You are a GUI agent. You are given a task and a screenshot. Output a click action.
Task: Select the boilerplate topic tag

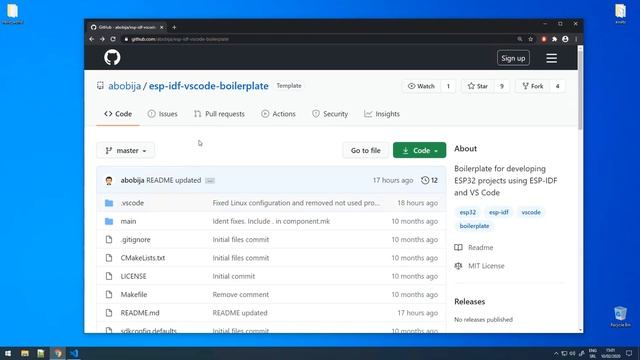[x=474, y=226]
